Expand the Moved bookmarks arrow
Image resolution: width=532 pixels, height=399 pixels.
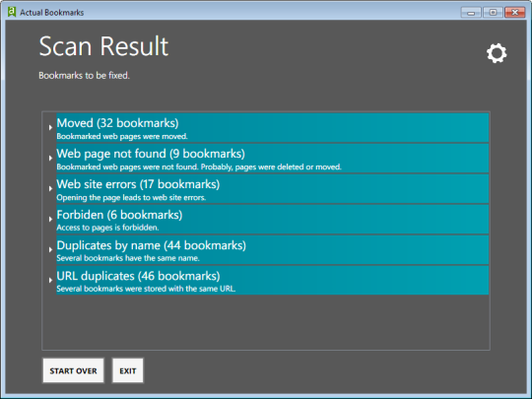click(x=50, y=127)
